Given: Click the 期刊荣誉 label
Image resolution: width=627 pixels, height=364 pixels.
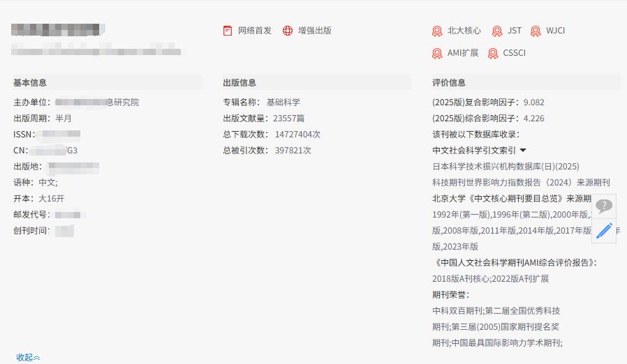Looking at the screenshot, I should [450, 295].
